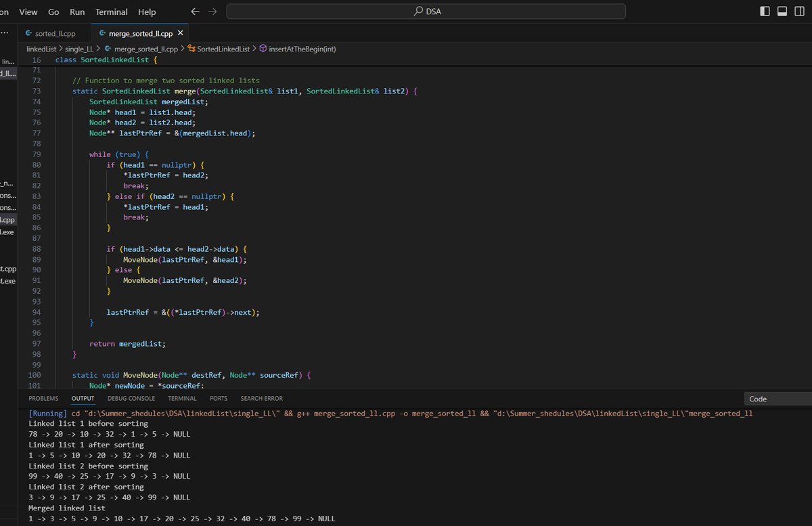
Task: Click 'static void MoveNode' declaration line
Action: coord(191,375)
